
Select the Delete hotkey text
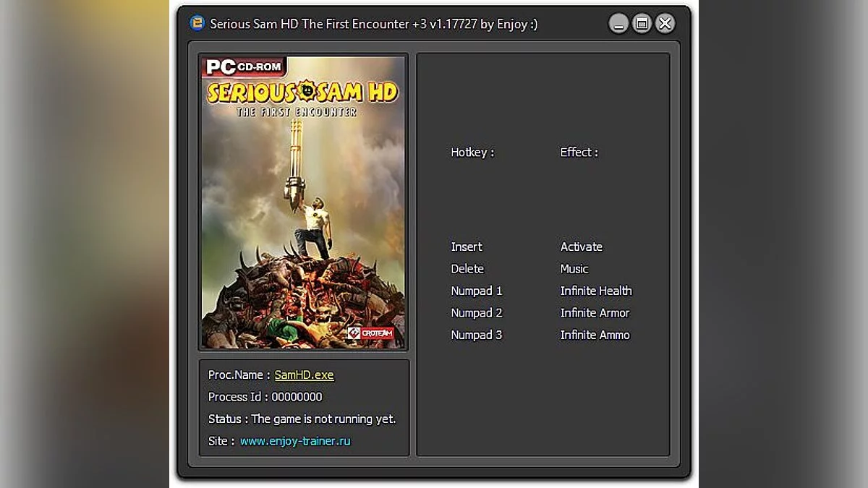tap(467, 269)
